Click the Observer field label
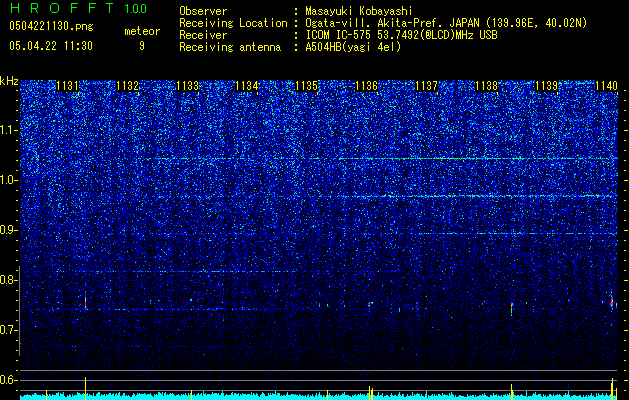The width and height of the screenshot is (629, 400). point(203,11)
